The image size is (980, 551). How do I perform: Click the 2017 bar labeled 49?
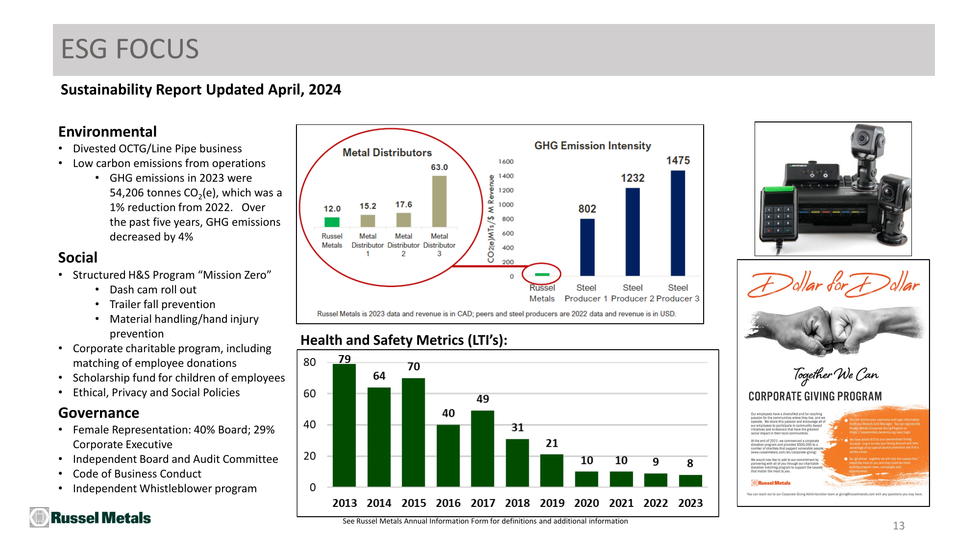(482, 449)
